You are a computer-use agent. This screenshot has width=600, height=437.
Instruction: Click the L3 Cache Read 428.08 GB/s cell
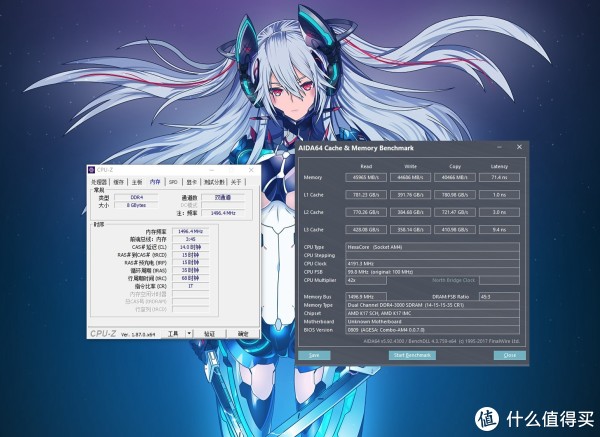[x=366, y=230]
